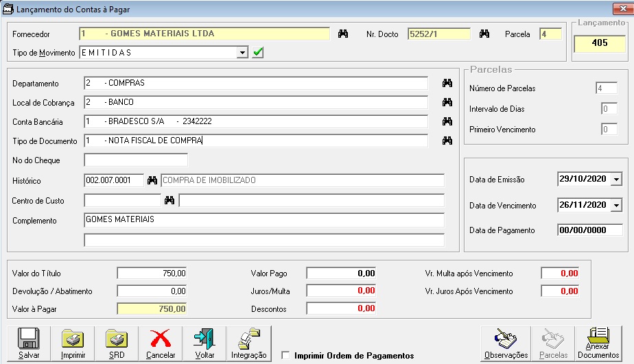Image resolution: width=634 pixels, height=364 pixels.
Task: Open Tipo de Documento lookup binoculars
Action: (447, 141)
